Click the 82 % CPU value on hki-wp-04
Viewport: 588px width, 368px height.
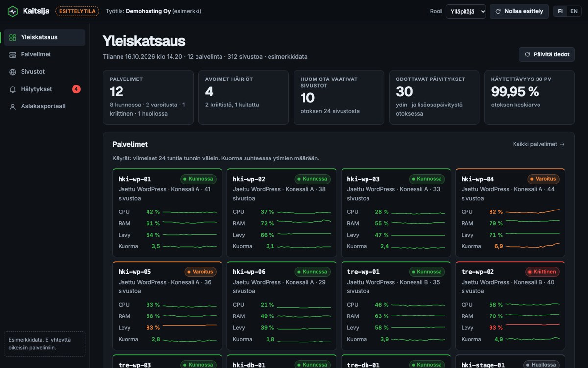(x=496, y=212)
